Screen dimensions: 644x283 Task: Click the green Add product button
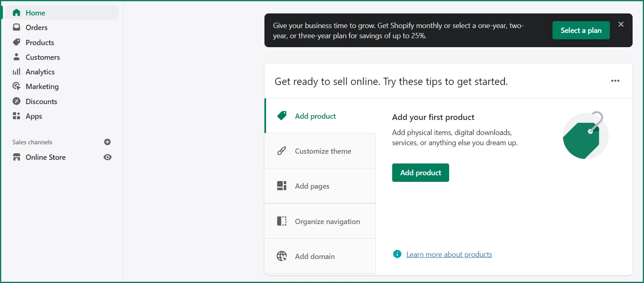421,172
